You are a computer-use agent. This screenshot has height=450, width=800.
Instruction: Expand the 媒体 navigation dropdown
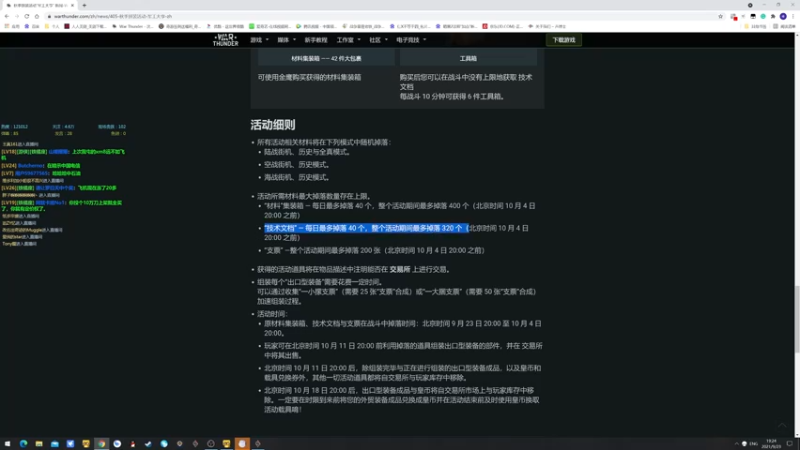(286, 40)
